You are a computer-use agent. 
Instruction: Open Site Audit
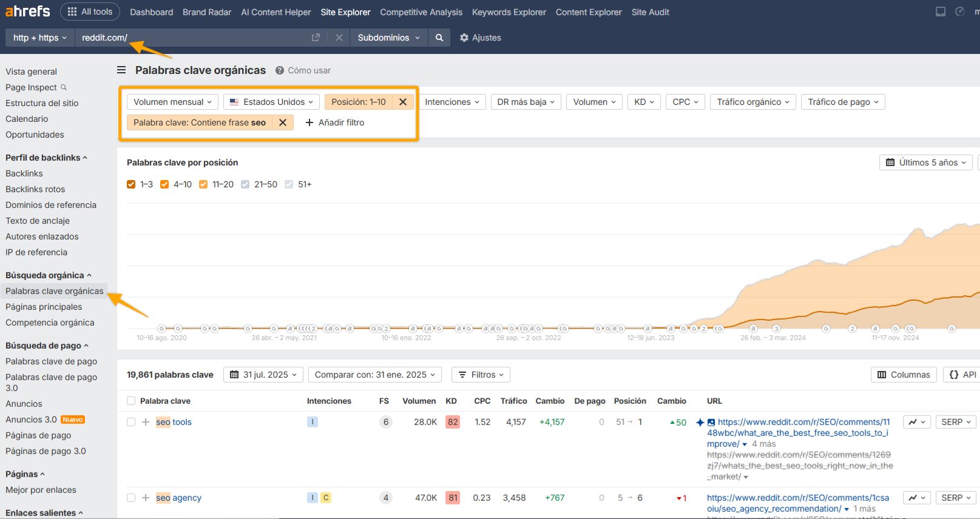pyautogui.click(x=651, y=12)
